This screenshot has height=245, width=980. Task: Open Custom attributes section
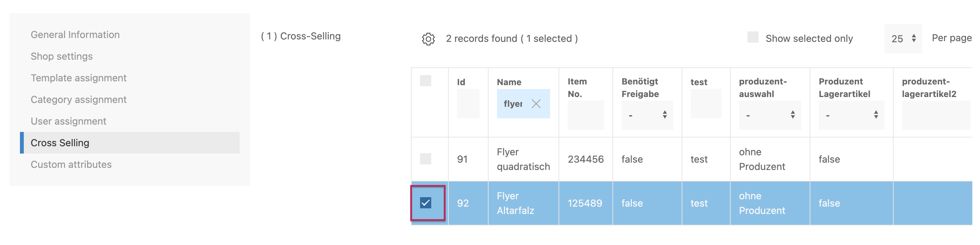click(x=71, y=164)
